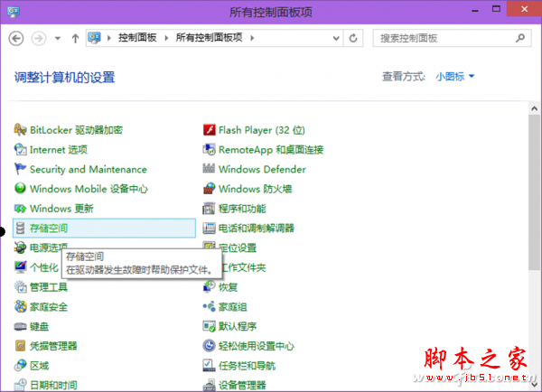Click the 键盘 keyboard icon
542x392 pixels.
click(21, 326)
